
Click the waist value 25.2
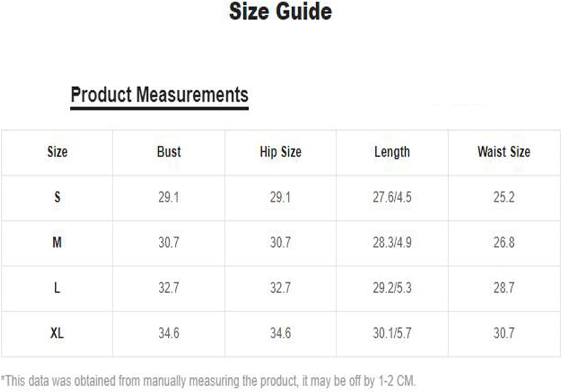coord(504,197)
